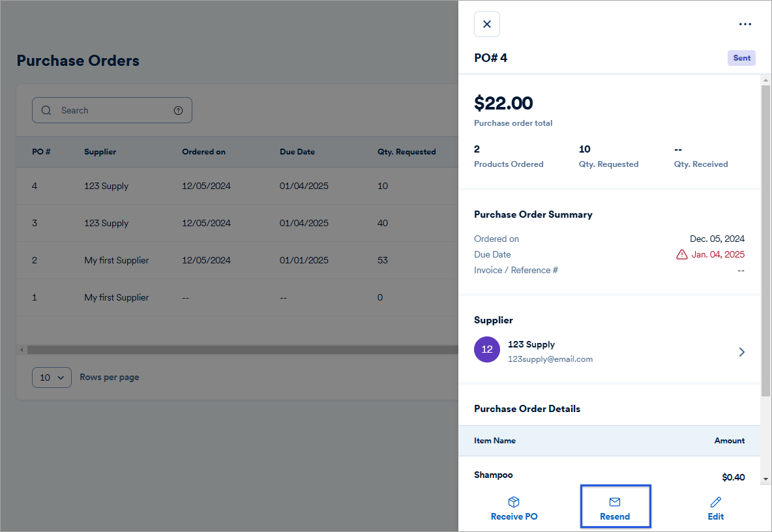Click the Receive PO box icon
This screenshot has width=772, height=532.
(x=514, y=501)
